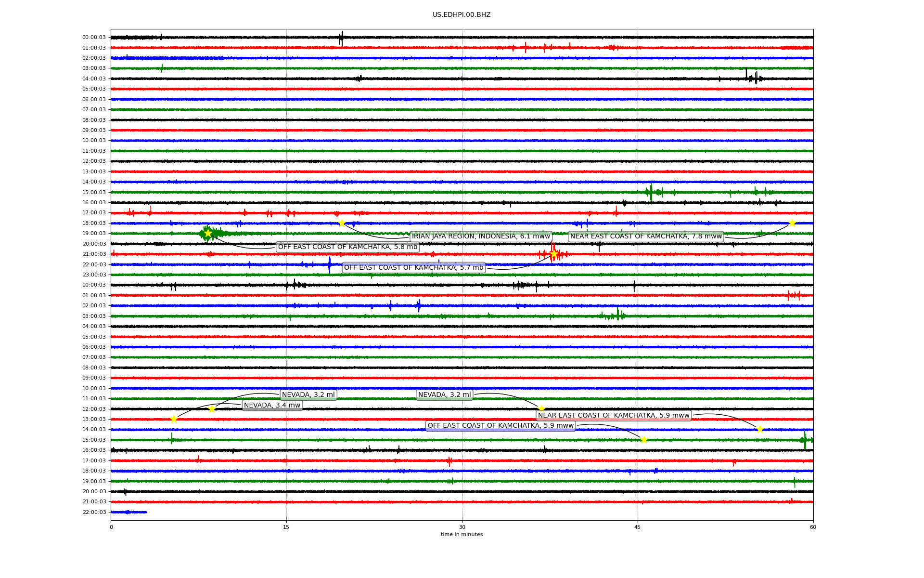Viewport: 924px width, 578px height.
Task: Click the OFF EAST COAST OF KAMCHATKA, 5.9 mww label
Action: (x=500, y=425)
